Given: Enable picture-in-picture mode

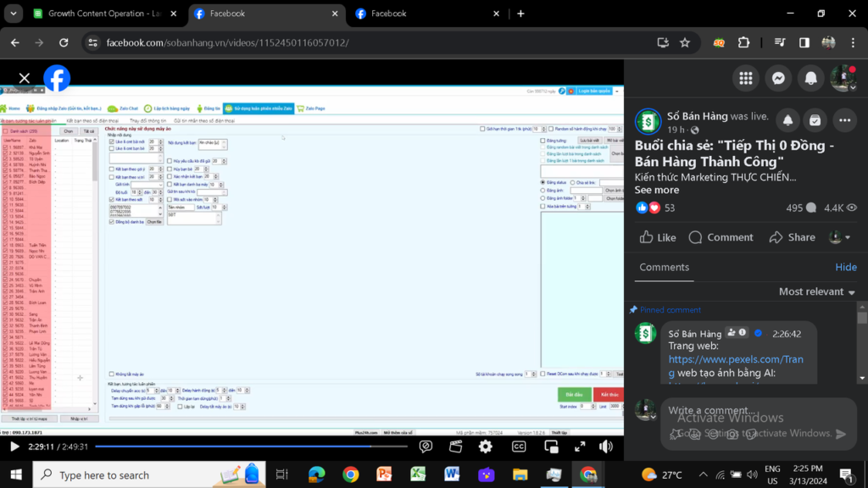Looking at the screenshot, I should (x=551, y=446).
